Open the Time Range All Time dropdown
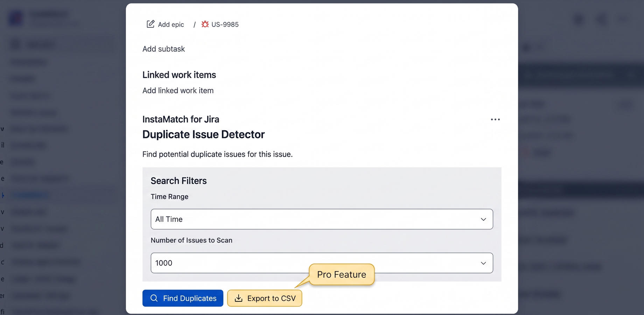Screen dimensions: 644x315 [x=322, y=219]
